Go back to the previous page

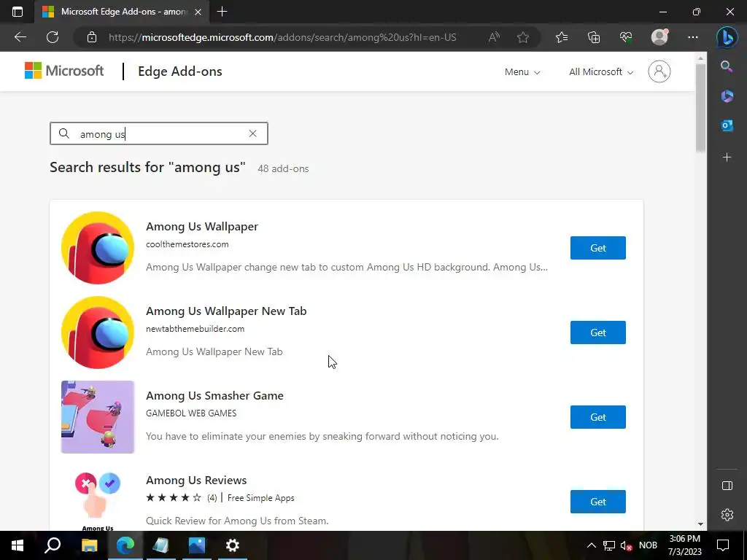20,37
